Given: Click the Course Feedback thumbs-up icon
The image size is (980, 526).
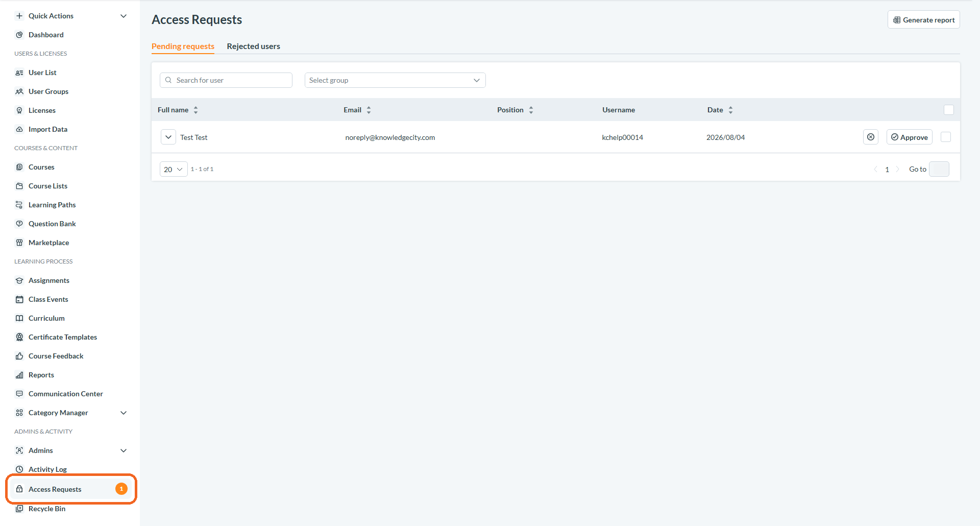Looking at the screenshot, I should [19, 356].
